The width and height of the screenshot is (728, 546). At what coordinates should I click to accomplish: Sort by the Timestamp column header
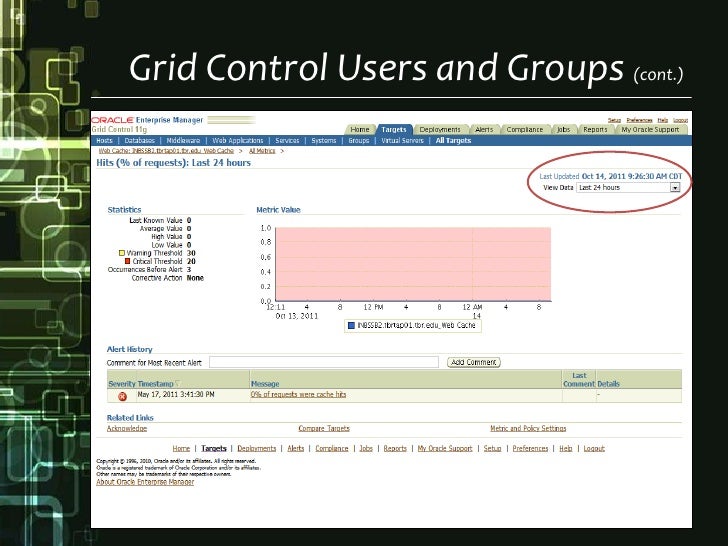156,384
